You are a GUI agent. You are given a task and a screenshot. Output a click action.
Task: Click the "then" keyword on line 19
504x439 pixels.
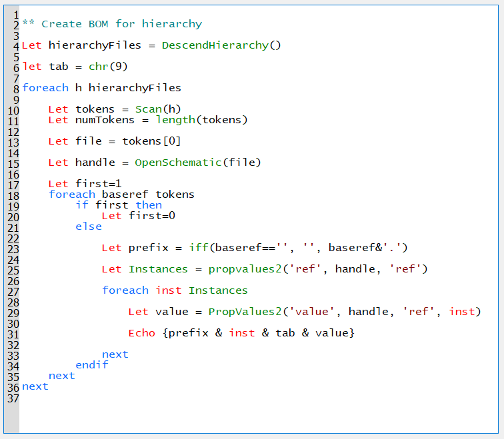(149, 205)
